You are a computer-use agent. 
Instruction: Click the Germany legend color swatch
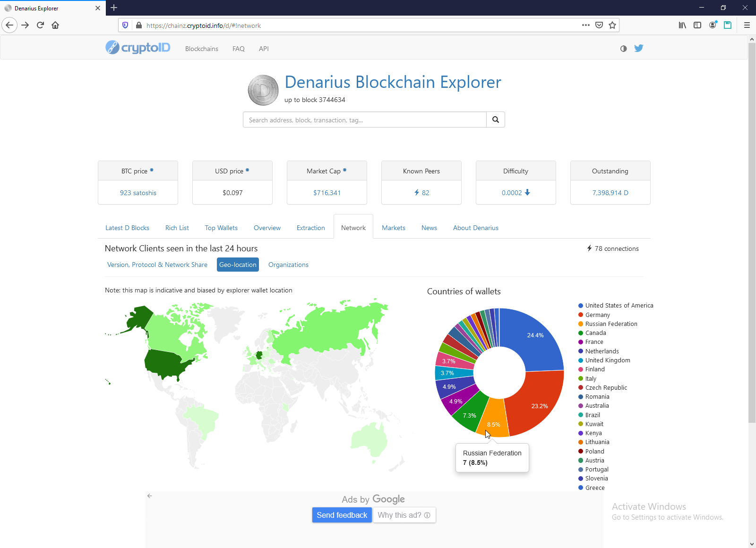tap(581, 315)
